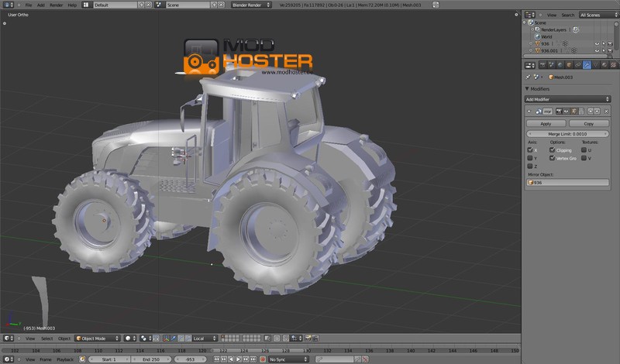Click the Apply modifier button
The height and width of the screenshot is (364, 620).
(546, 124)
